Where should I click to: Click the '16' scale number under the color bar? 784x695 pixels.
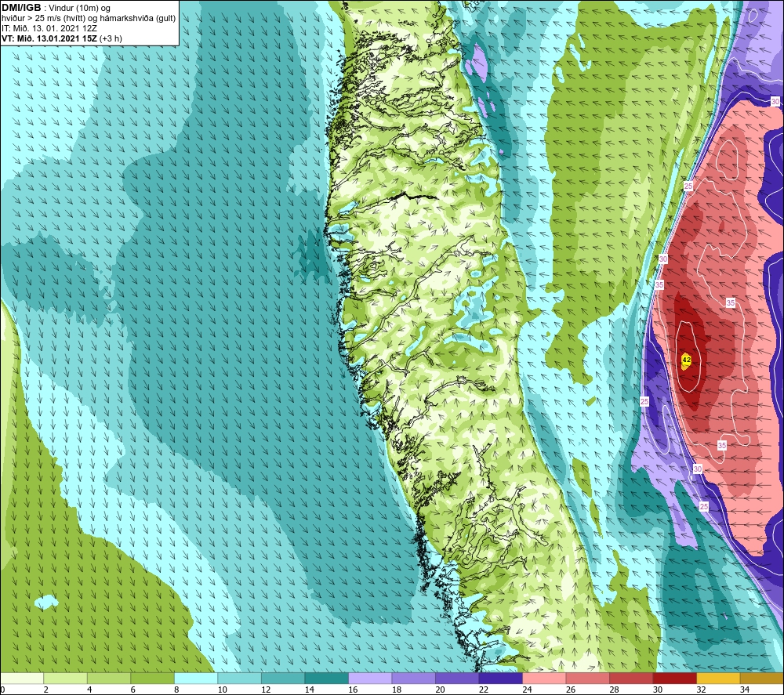353,690
